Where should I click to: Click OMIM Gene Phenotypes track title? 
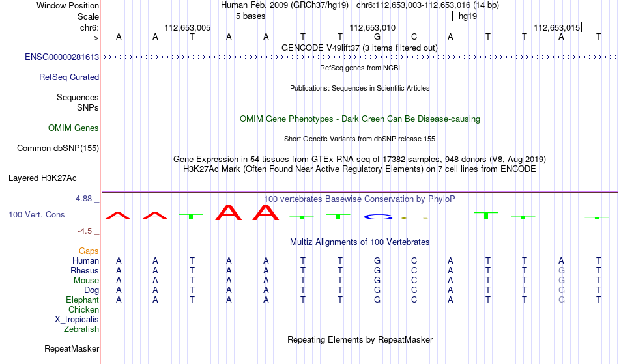360,119
